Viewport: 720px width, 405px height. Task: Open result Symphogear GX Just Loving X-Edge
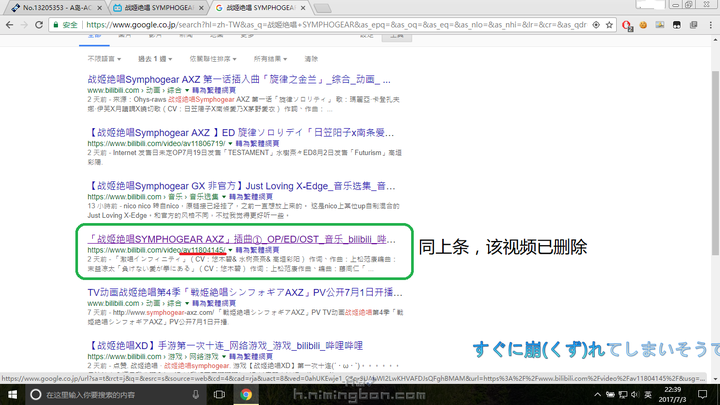coord(241,186)
